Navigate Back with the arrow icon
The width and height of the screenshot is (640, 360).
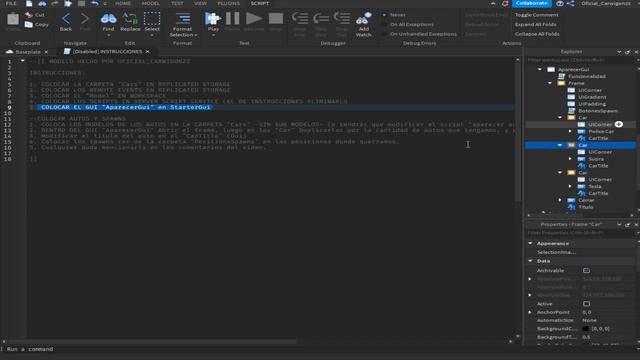click(66, 19)
